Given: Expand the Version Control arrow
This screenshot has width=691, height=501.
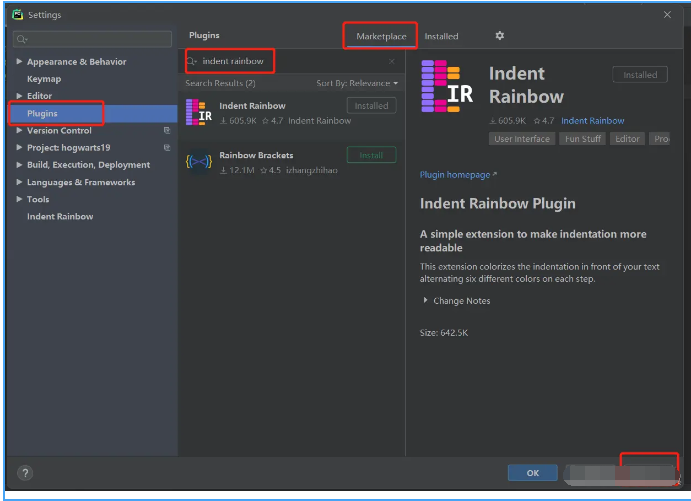Looking at the screenshot, I should point(19,130).
